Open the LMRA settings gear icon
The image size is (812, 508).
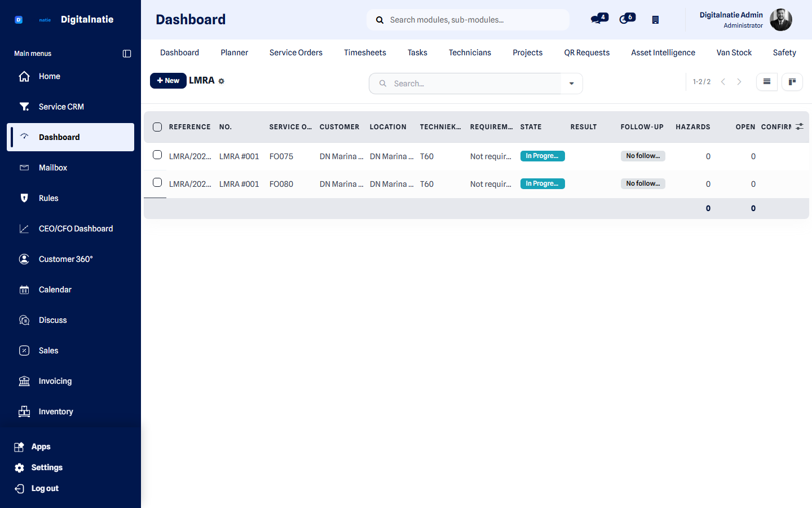[x=222, y=81]
